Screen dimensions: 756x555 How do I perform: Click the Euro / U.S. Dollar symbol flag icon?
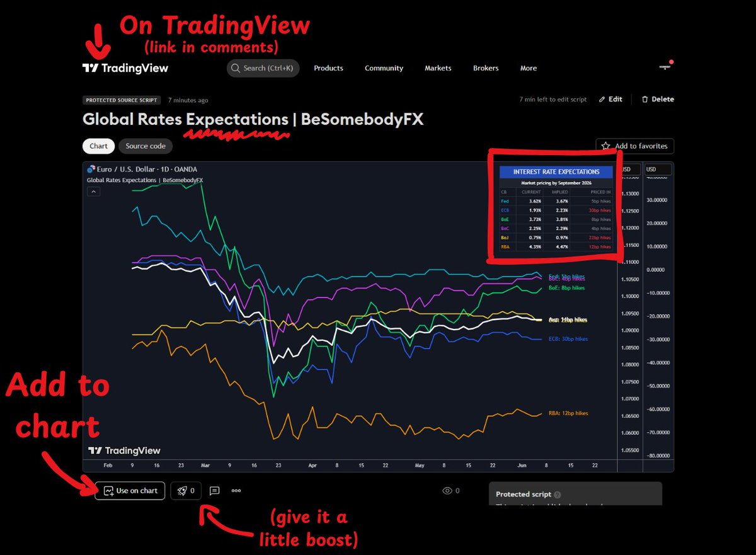coord(90,169)
